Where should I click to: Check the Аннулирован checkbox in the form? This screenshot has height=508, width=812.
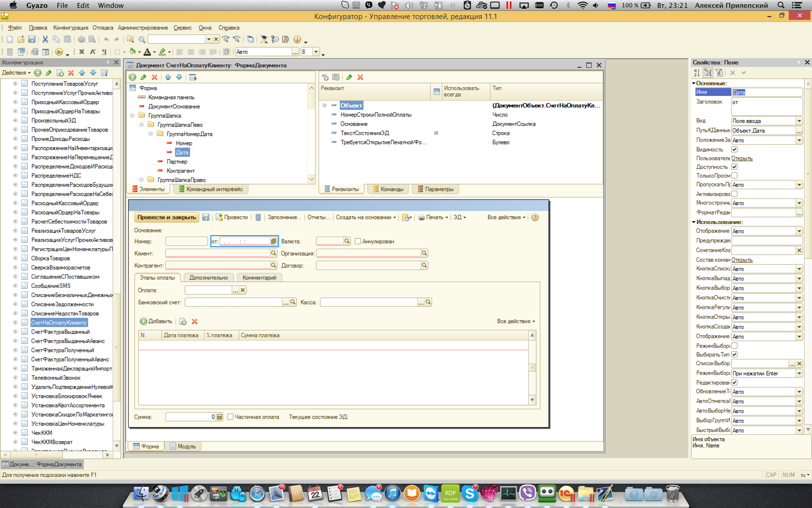click(x=358, y=241)
